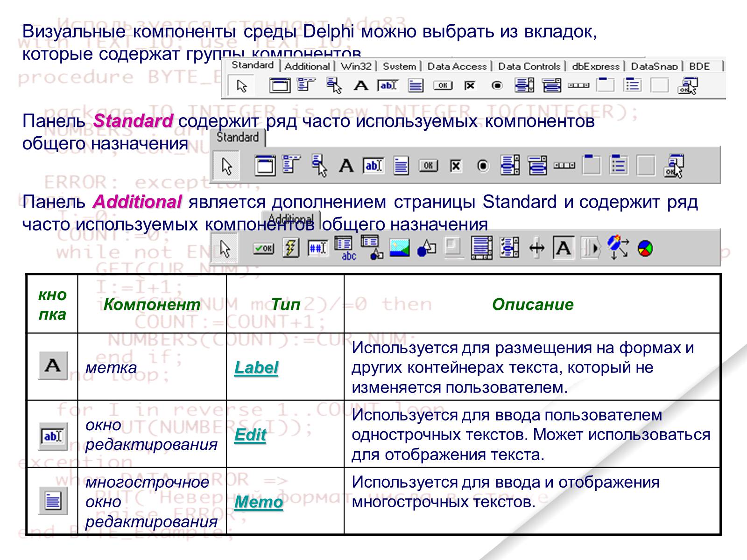Switch to the Additional tab in the tabbed palette
Viewport: 747px width, 560px height.
(x=307, y=66)
